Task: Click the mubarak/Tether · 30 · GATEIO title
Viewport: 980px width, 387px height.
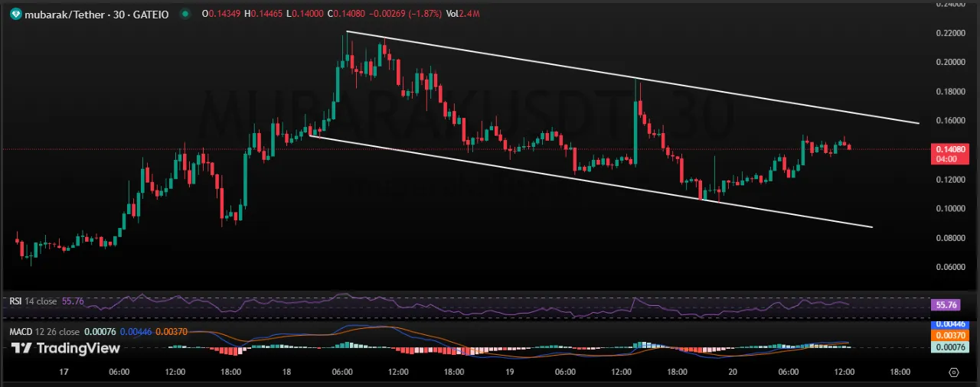Action: [x=96, y=13]
